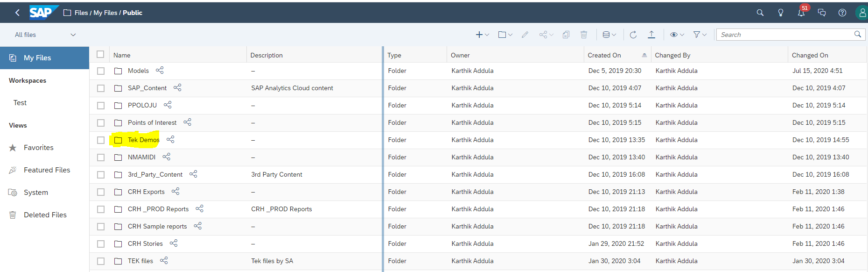Open the notifications bell icon
This screenshot has height=272, width=868.
tap(801, 13)
